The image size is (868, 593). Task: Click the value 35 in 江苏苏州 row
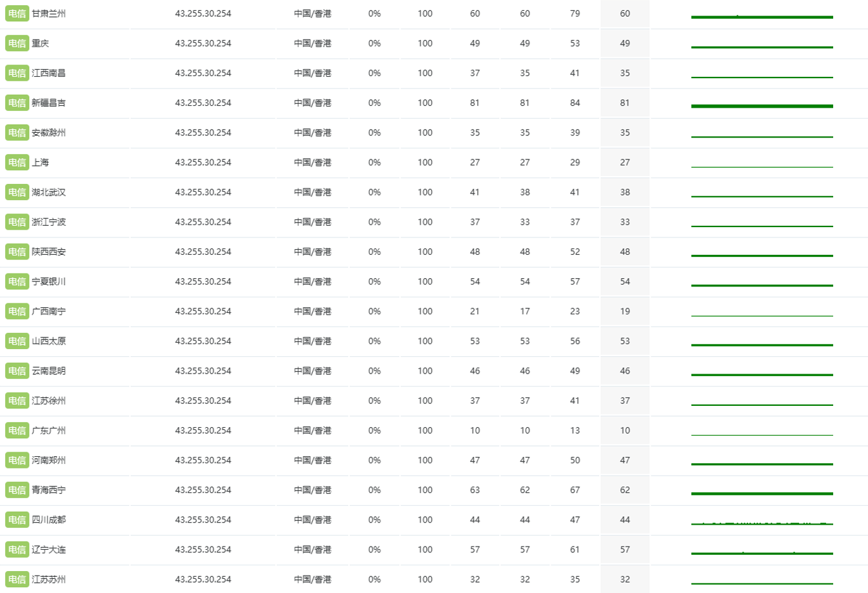tap(575, 579)
